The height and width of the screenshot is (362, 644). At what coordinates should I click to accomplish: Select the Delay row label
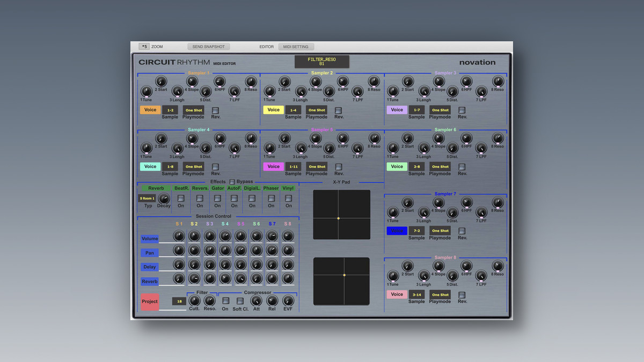tap(150, 267)
